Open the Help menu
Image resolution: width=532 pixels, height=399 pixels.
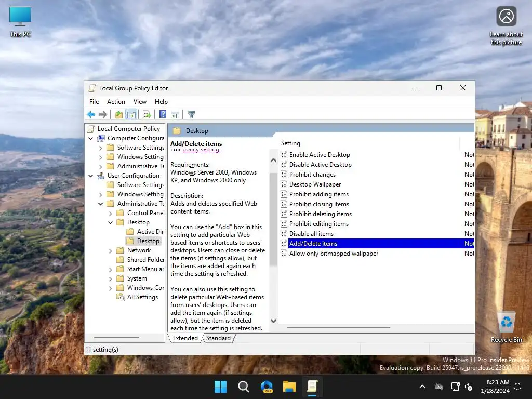click(x=161, y=102)
